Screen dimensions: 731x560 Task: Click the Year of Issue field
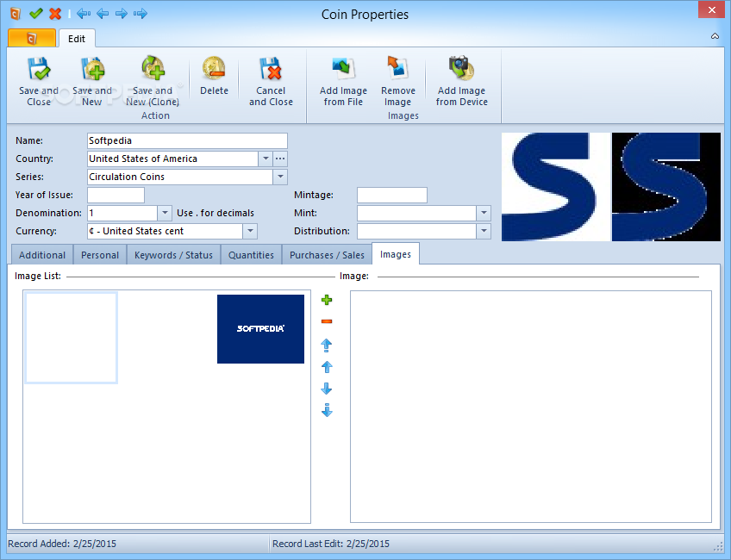(116, 196)
